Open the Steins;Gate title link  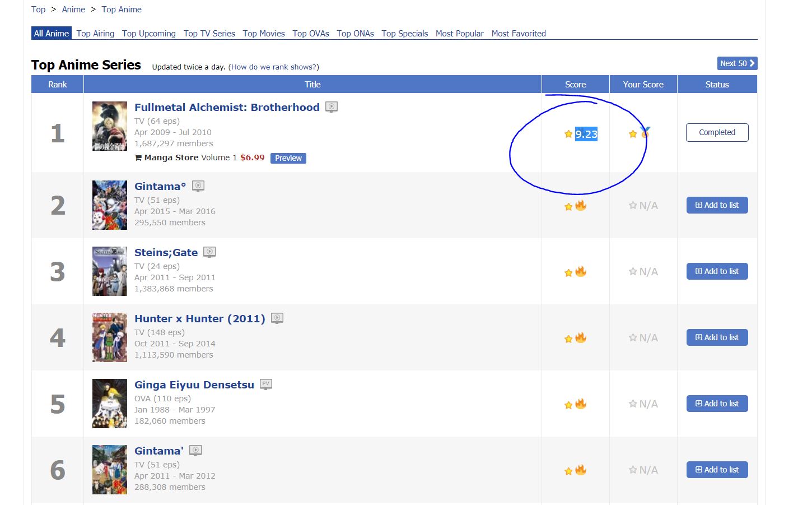[166, 252]
